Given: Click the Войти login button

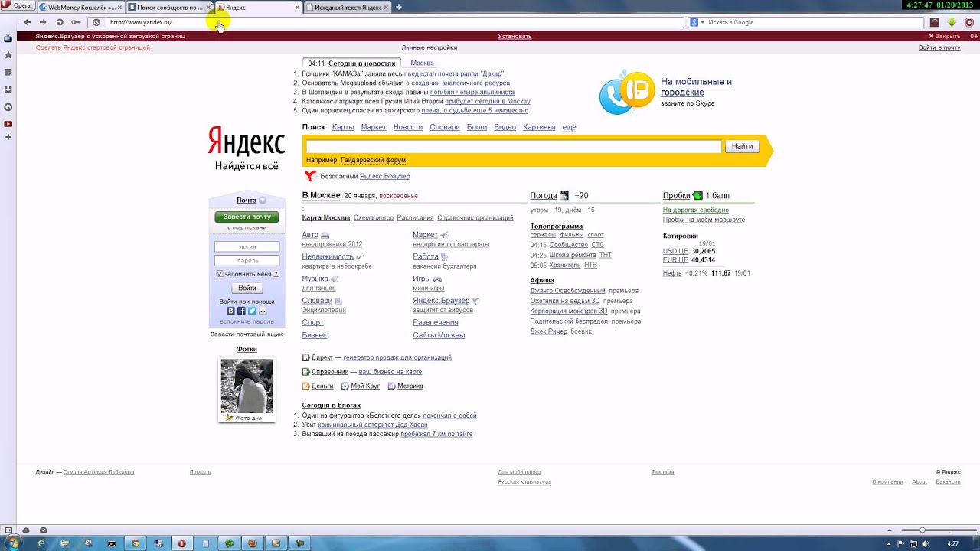Looking at the screenshot, I should click(x=247, y=288).
